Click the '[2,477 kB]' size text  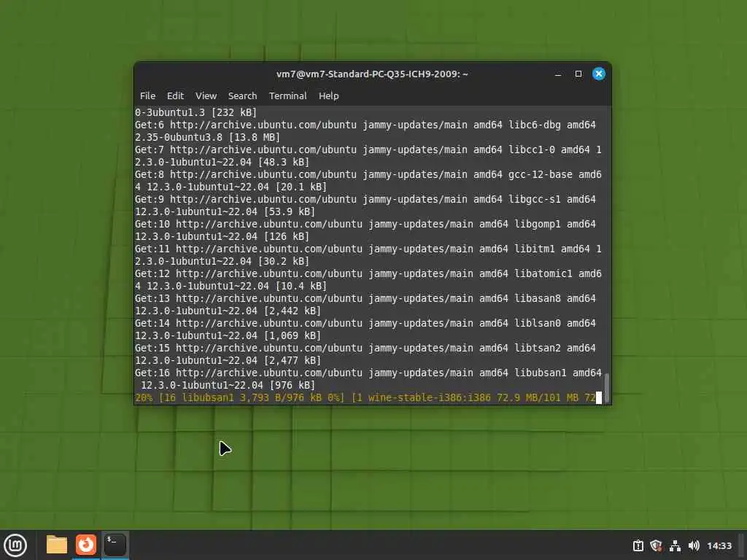coord(293,360)
